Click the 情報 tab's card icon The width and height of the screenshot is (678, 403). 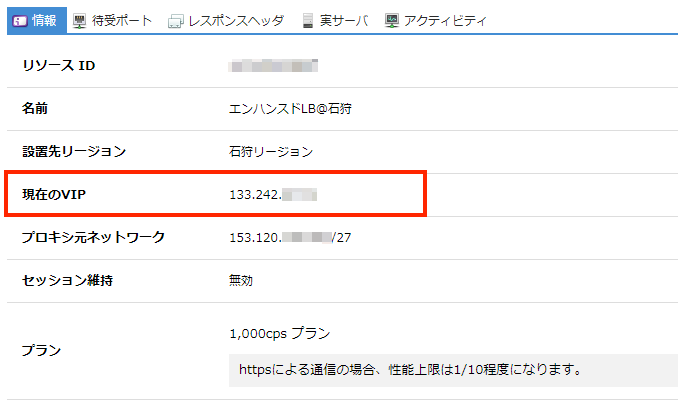(20, 21)
